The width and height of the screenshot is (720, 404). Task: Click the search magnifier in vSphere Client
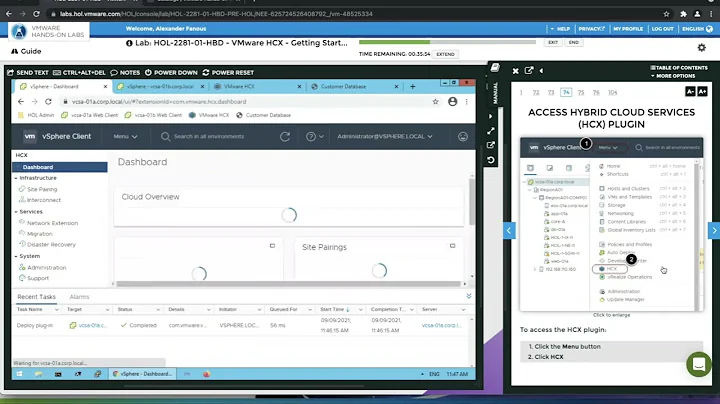coord(165,136)
